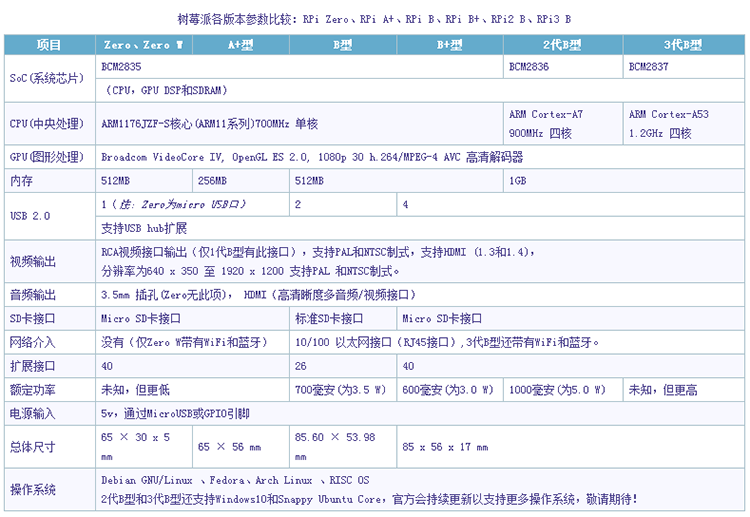Screen dimensions: 750x517
Task: Click the SD卡接口 row label
Action: (x=50, y=319)
